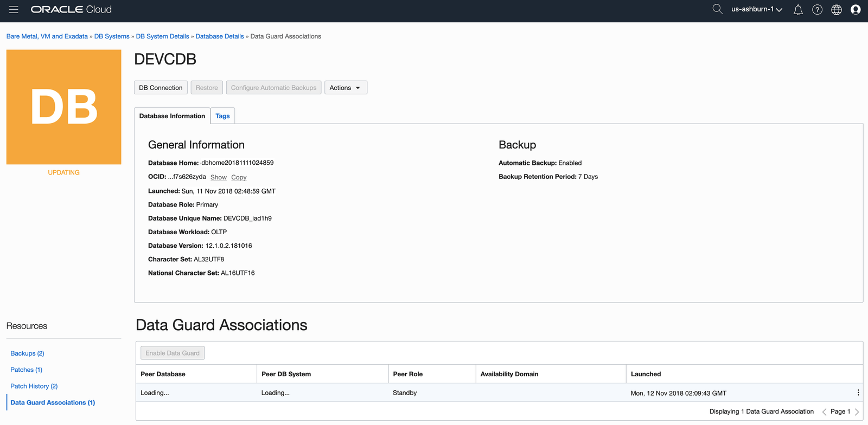This screenshot has width=868, height=425.
Task: Open Backups (2) in Resources
Action: [27, 353]
